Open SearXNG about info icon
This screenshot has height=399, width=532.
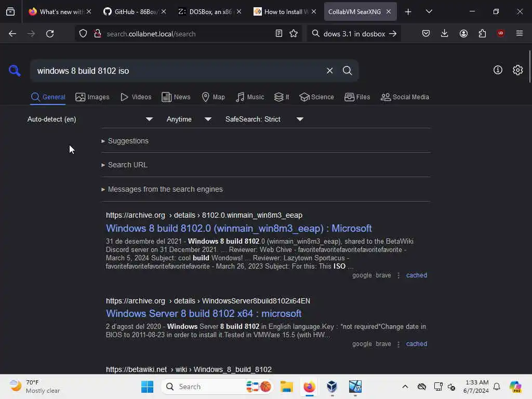point(498,70)
